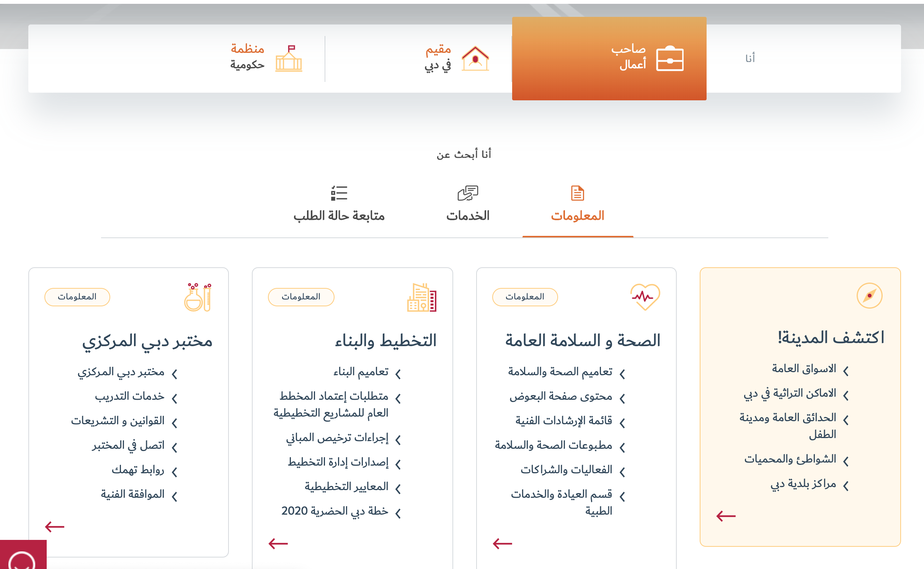Click the المعلومات badge in the مختبر دبي المركزي card

click(77, 297)
